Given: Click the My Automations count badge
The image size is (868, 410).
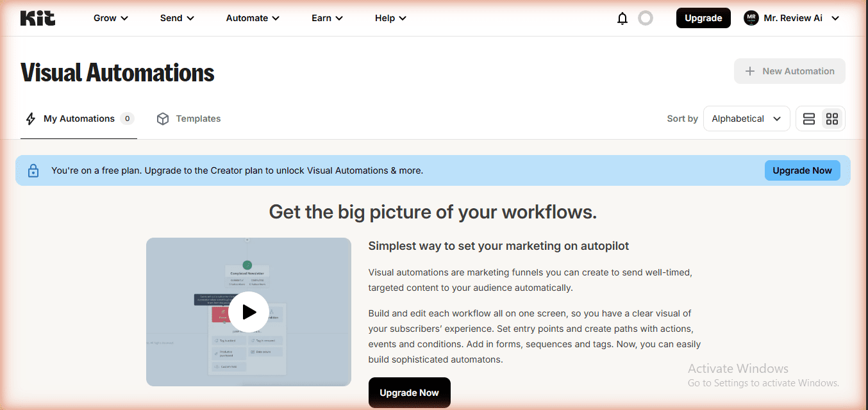Looking at the screenshot, I should 128,119.
